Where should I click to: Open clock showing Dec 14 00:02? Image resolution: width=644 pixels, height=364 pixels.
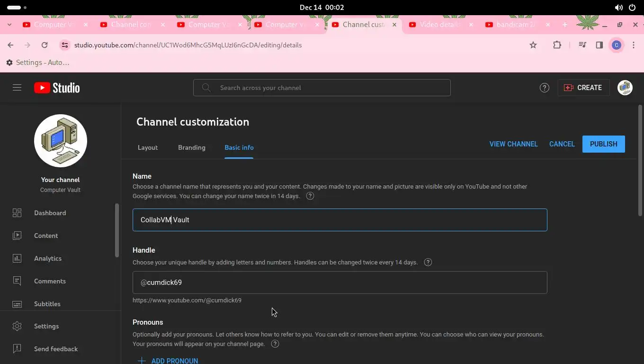point(322,8)
